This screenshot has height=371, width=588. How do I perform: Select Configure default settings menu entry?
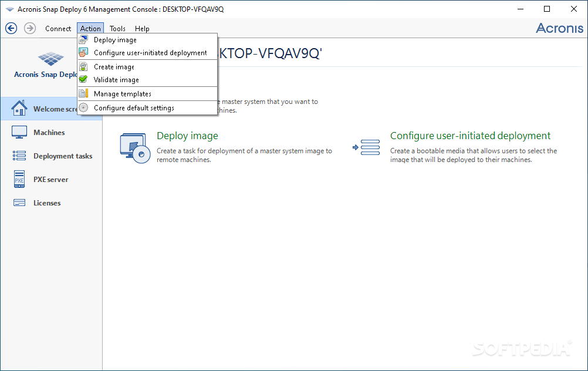pos(147,107)
